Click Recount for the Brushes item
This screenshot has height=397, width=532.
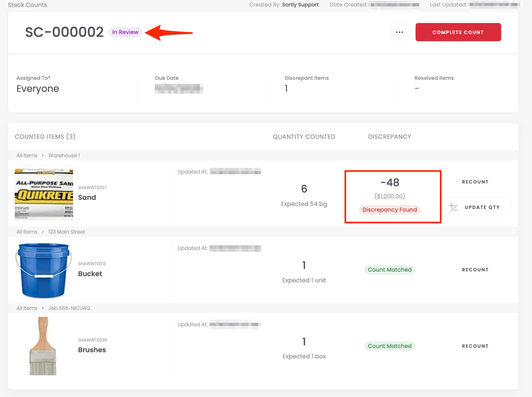[475, 346]
